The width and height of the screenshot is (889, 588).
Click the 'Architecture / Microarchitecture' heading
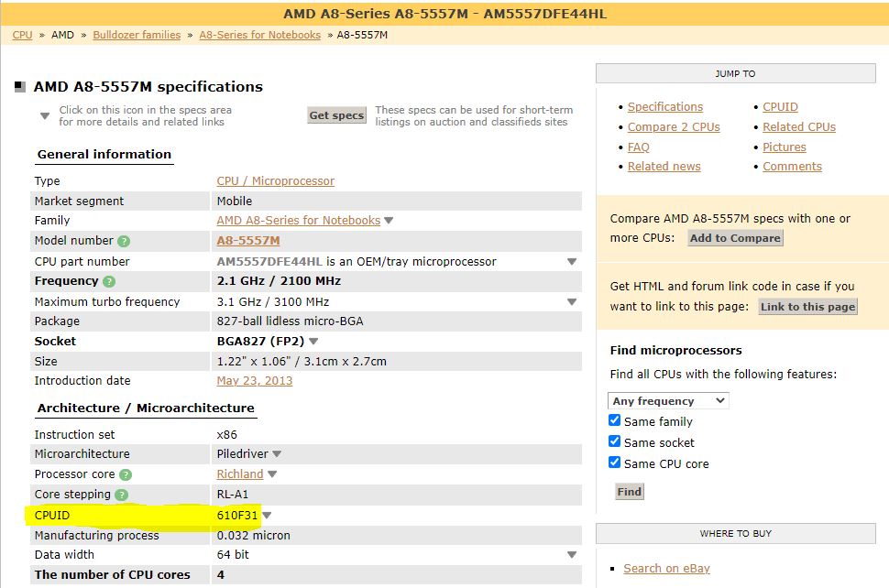coord(146,408)
